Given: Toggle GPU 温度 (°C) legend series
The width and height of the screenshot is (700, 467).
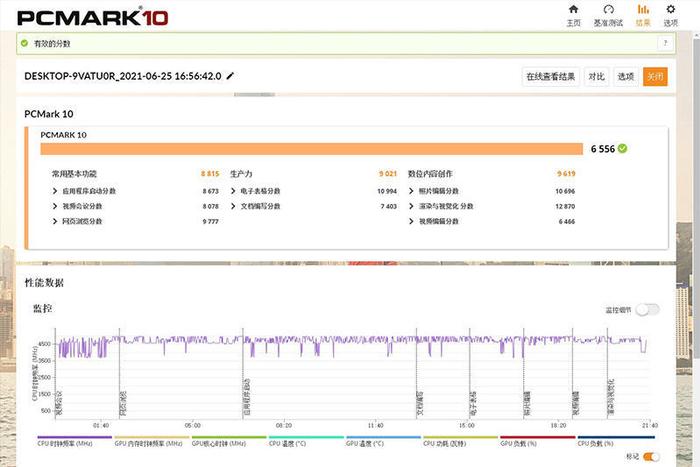Looking at the screenshot, I should (x=383, y=441).
